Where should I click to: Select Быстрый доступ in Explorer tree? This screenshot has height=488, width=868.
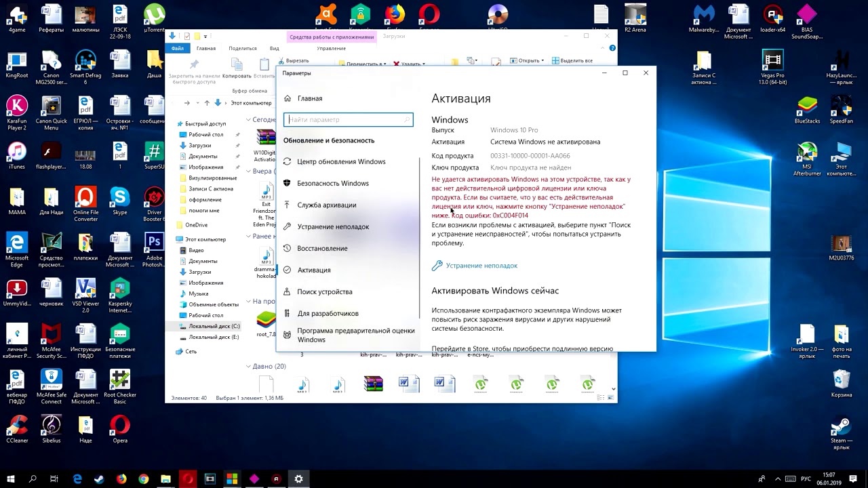(200, 123)
